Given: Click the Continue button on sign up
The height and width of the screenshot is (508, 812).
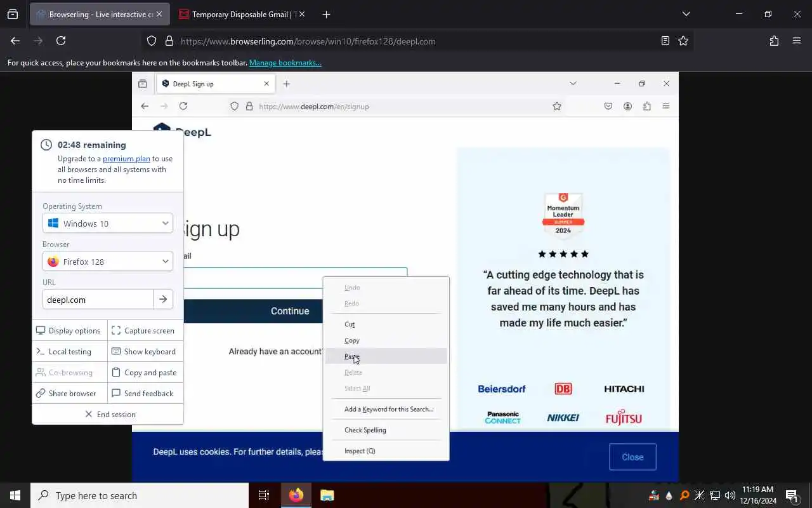Looking at the screenshot, I should [x=290, y=311].
